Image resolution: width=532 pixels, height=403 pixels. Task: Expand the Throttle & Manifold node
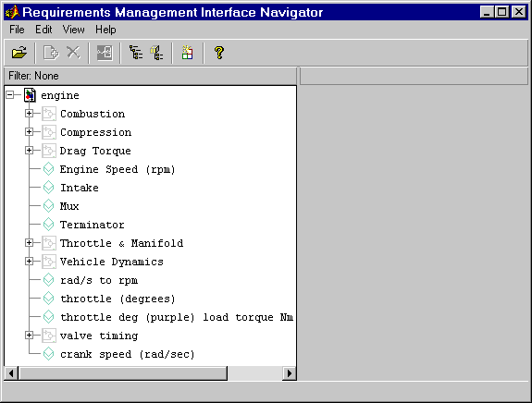(x=30, y=243)
